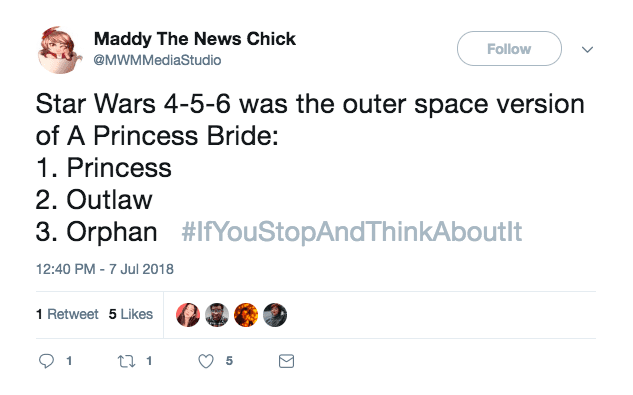View second liker's avatar with glasses
Screen dimensions: 633x395
click(x=217, y=315)
